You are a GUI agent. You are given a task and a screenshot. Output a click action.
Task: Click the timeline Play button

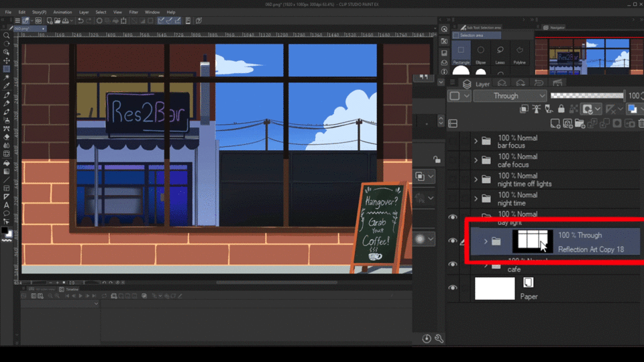[x=80, y=296]
